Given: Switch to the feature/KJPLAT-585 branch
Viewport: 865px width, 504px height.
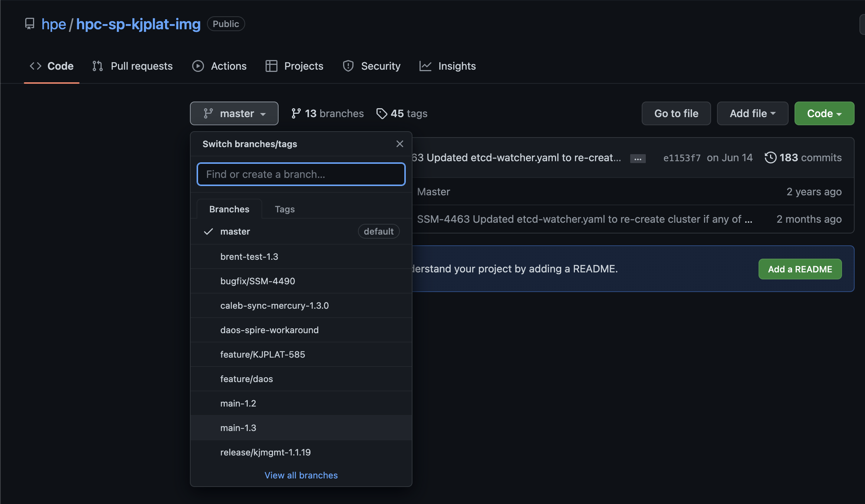Looking at the screenshot, I should point(301,354).
